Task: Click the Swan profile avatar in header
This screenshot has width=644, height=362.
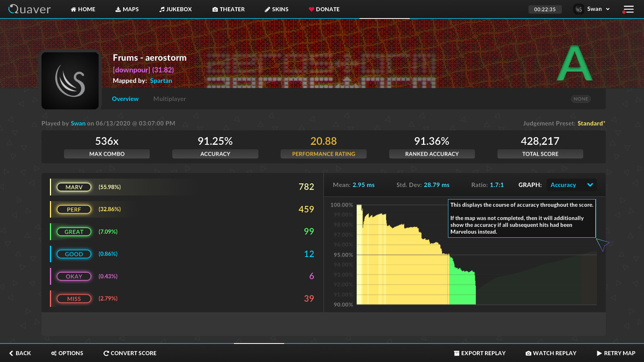Action: (x=579, y=9)
